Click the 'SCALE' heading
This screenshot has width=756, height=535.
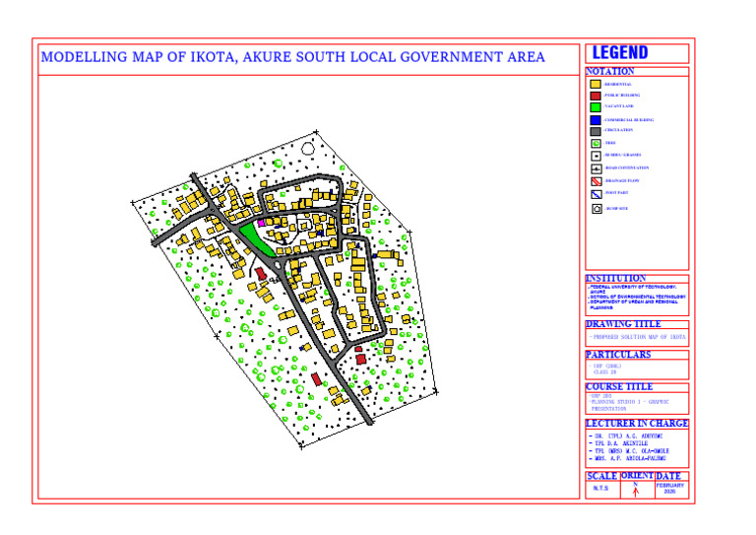click(602, 476)
